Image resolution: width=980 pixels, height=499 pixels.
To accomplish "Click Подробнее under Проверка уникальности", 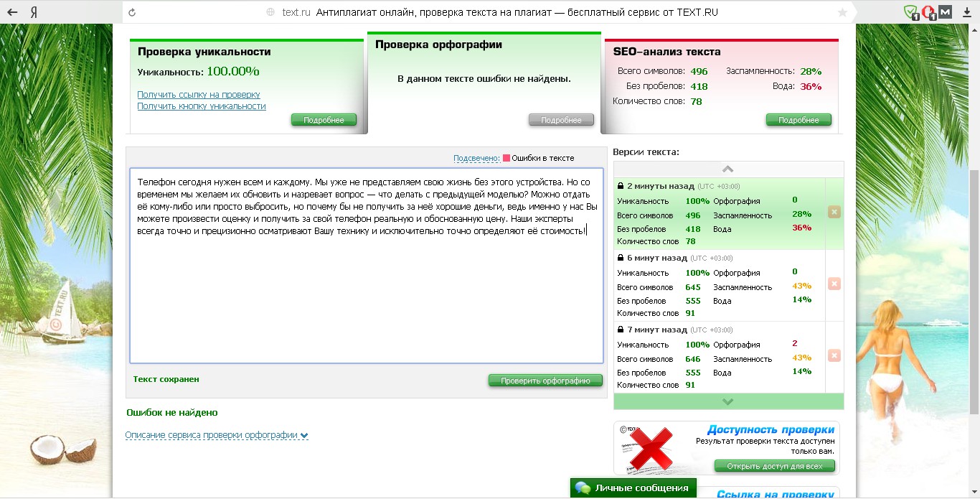I will click(x=324, y=120).
